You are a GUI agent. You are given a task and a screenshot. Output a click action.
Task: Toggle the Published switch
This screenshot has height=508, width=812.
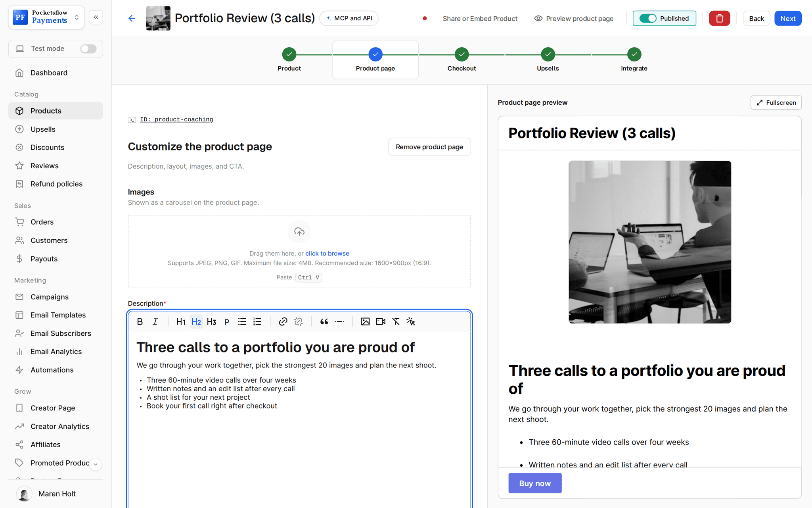(x=648, y=18)
